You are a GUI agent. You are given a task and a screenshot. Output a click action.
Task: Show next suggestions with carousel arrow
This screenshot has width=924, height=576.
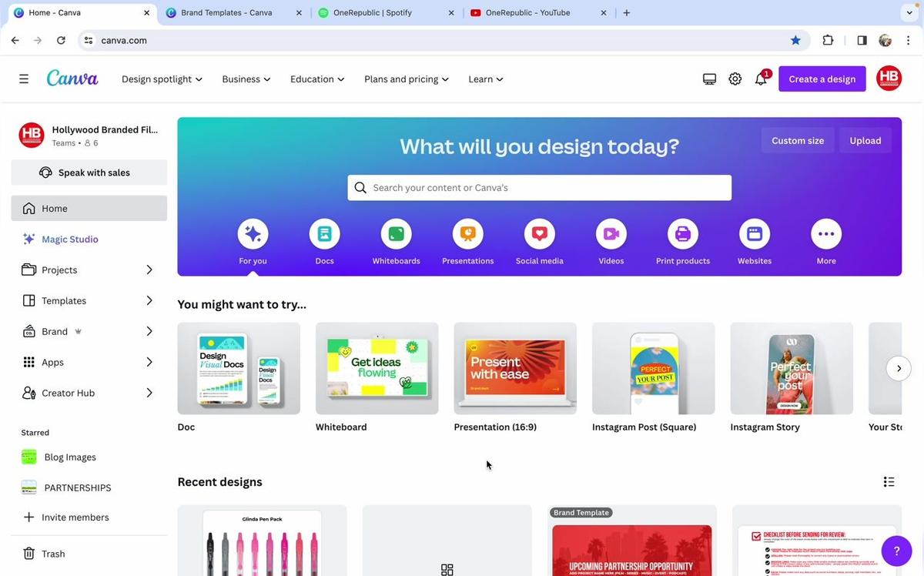pyautogui.click(x=899, y=368)
